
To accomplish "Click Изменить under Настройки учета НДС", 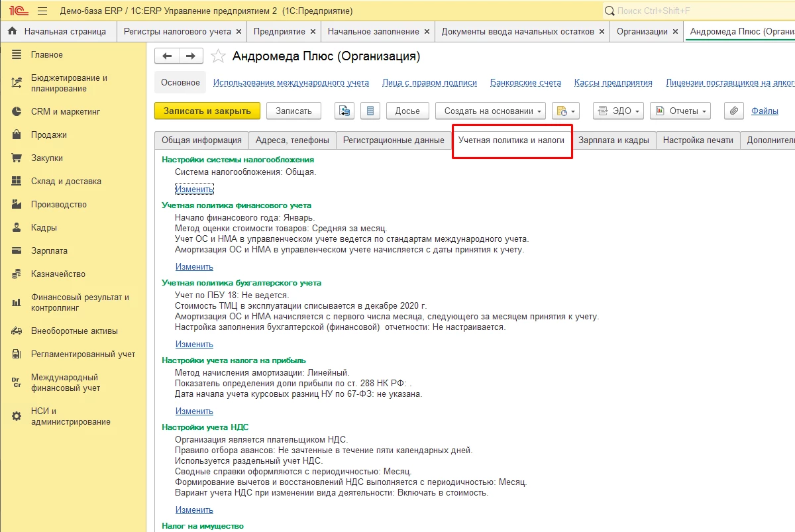I will tap(194, 509).
